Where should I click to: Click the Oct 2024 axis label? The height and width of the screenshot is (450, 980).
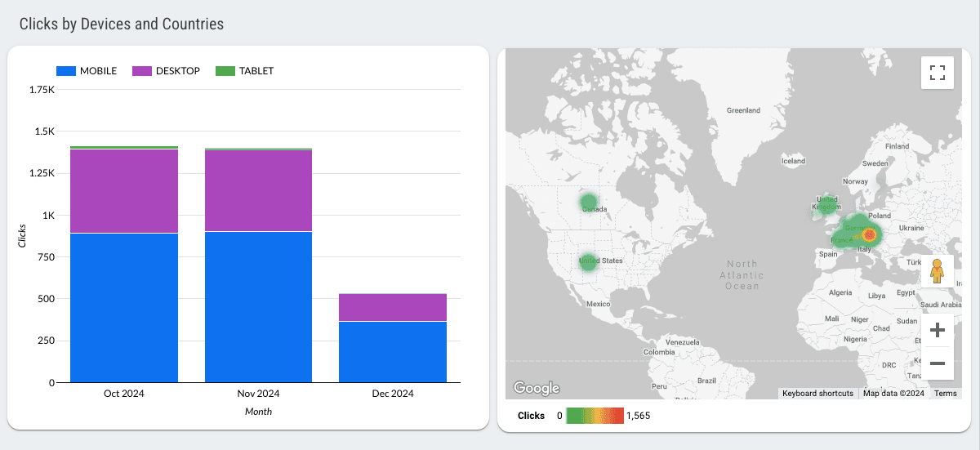tap(124, 394)
